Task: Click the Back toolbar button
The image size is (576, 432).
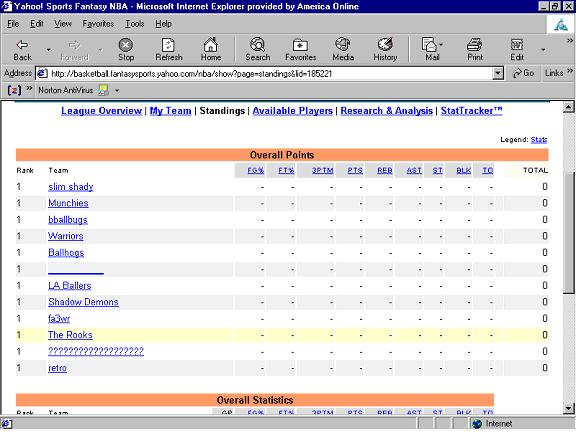Action: (22, 50)
